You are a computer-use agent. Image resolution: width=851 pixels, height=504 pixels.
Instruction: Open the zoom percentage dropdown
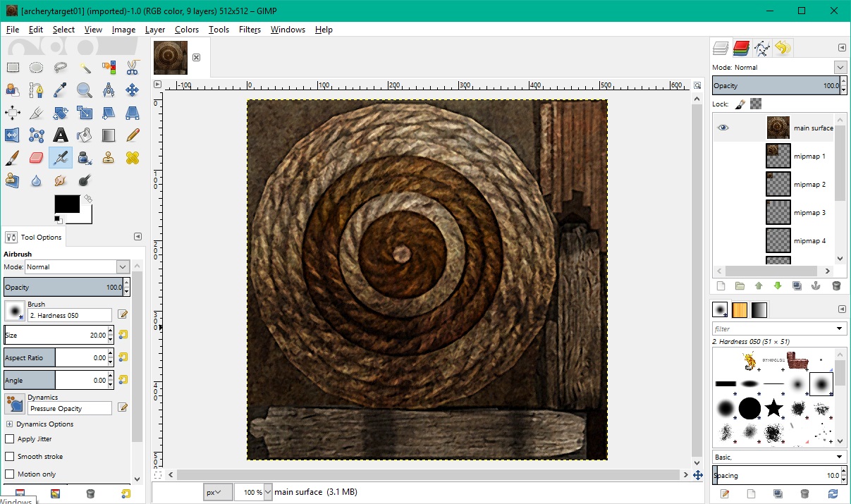[267, 492]
